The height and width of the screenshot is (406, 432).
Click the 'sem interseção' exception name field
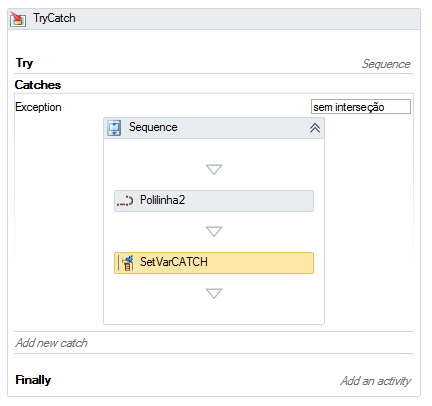pyautogui.click(x=361, y=107)
